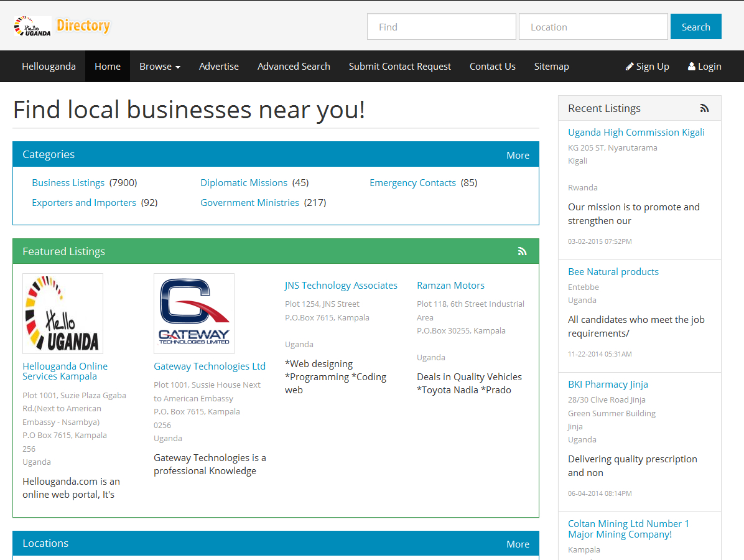Open the Contact Us page
This screenshot has height=560, width=744.
click(493, 67)
